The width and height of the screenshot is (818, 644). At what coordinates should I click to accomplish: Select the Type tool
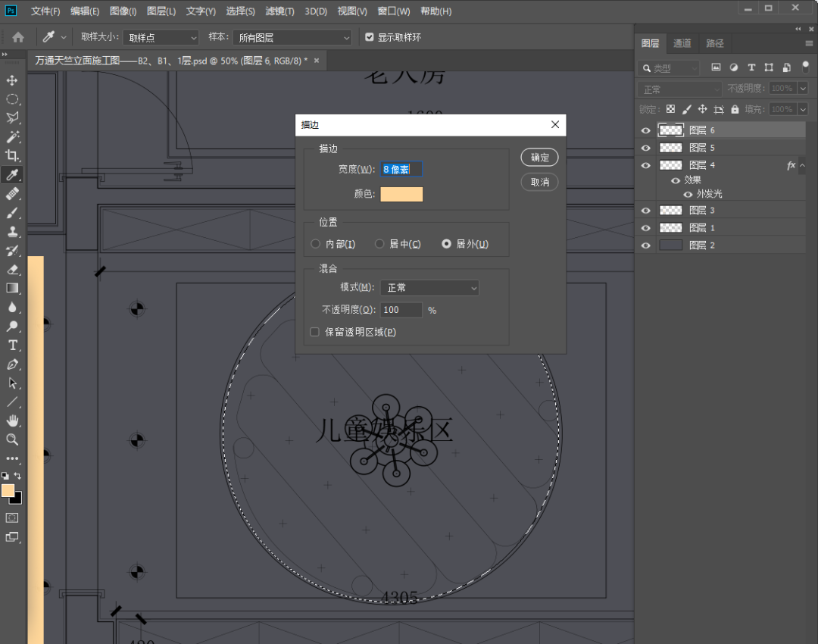point(12,345)
